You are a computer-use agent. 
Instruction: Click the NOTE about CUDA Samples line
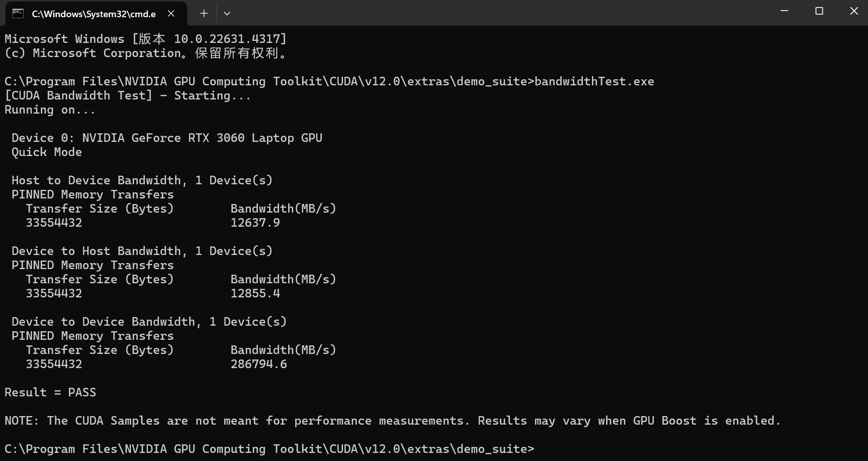(393, 421)
